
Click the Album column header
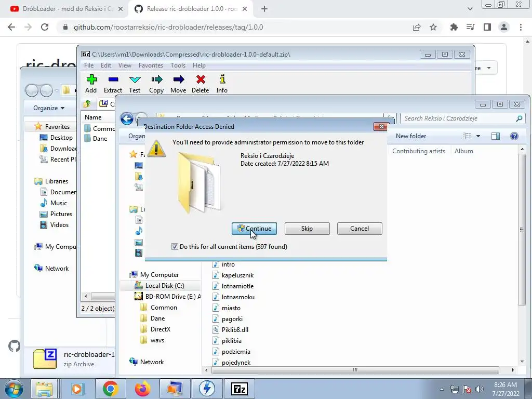tap(464, 151)
